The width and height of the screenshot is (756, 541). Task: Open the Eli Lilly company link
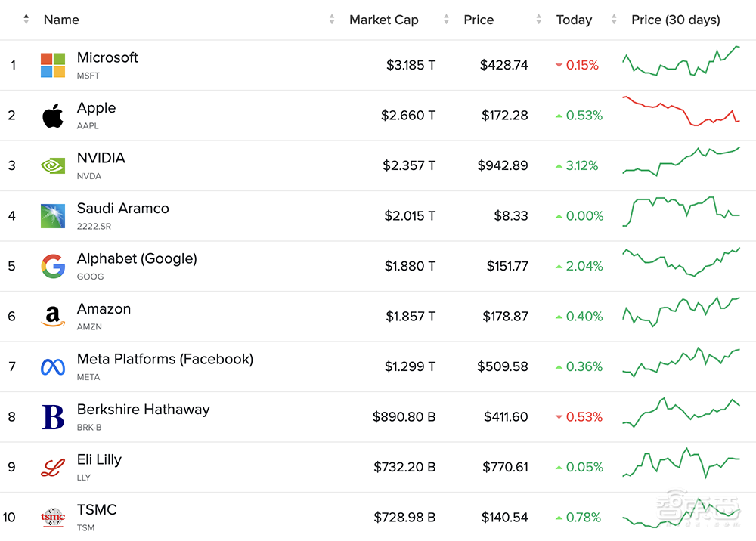[x=99, y=459]
